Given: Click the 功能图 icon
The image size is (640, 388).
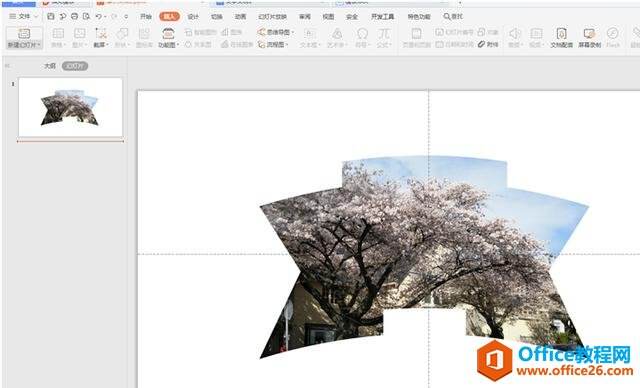Looking at the screenshot, I should coord(168,37).
